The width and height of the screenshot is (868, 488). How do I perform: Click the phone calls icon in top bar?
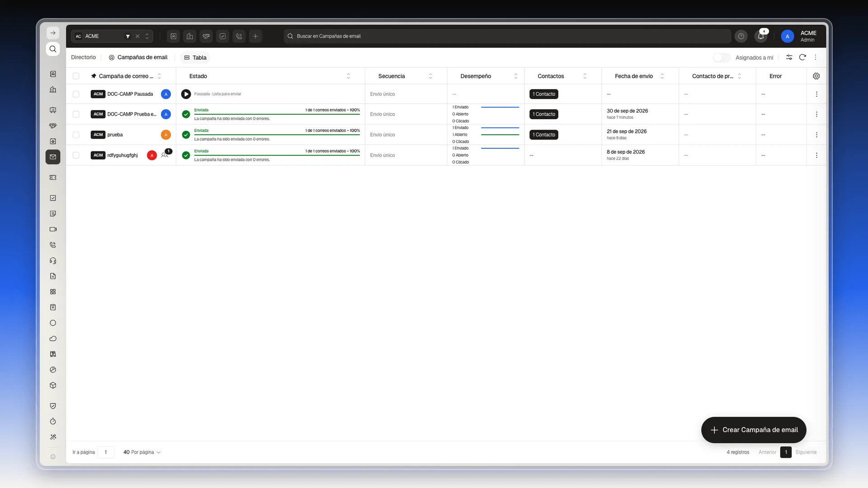tap(239, 36)
